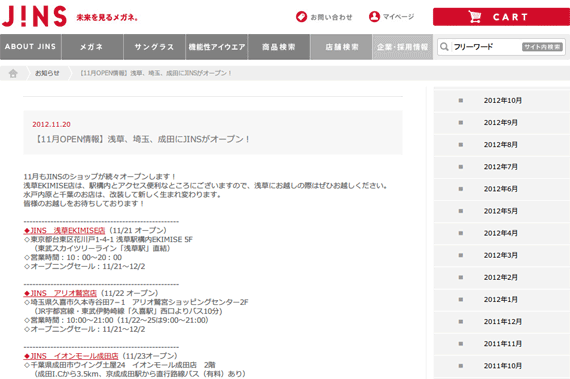Click the contact inquiry tag icon
This screenshot has height=379, width=570.
(x=301, y=17)
